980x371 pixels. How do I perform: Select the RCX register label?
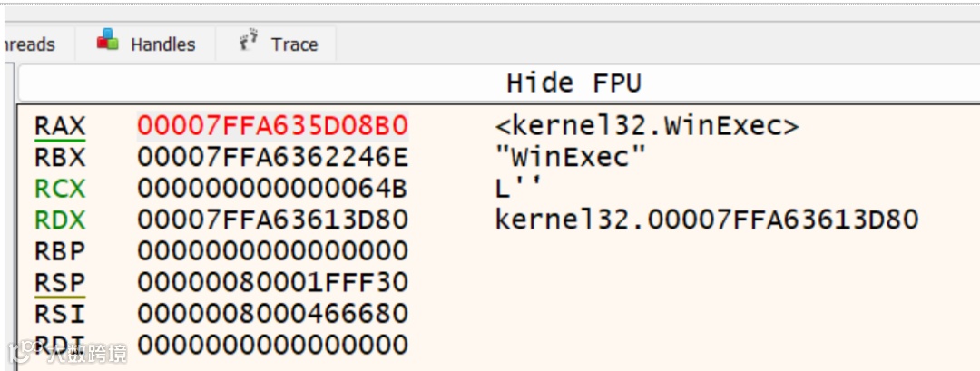click(60, 189)
